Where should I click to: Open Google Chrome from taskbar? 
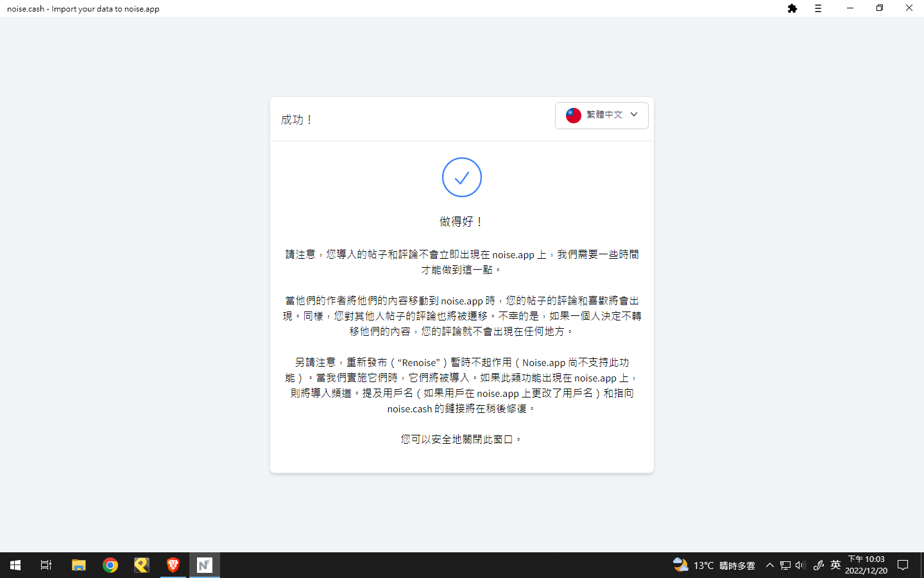coord(110,565)
